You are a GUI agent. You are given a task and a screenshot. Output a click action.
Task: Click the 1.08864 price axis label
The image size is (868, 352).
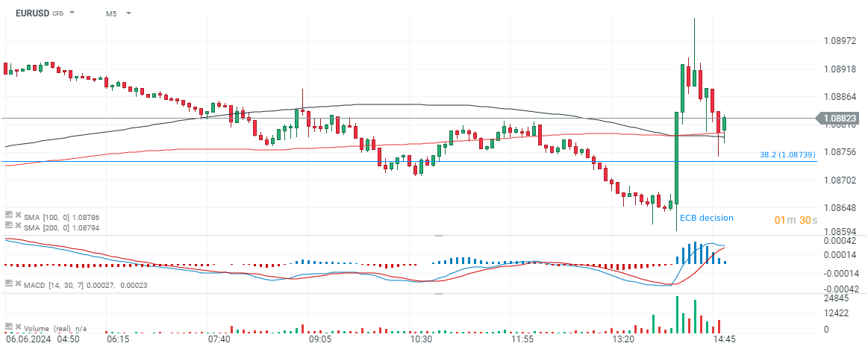click(841, 97)
